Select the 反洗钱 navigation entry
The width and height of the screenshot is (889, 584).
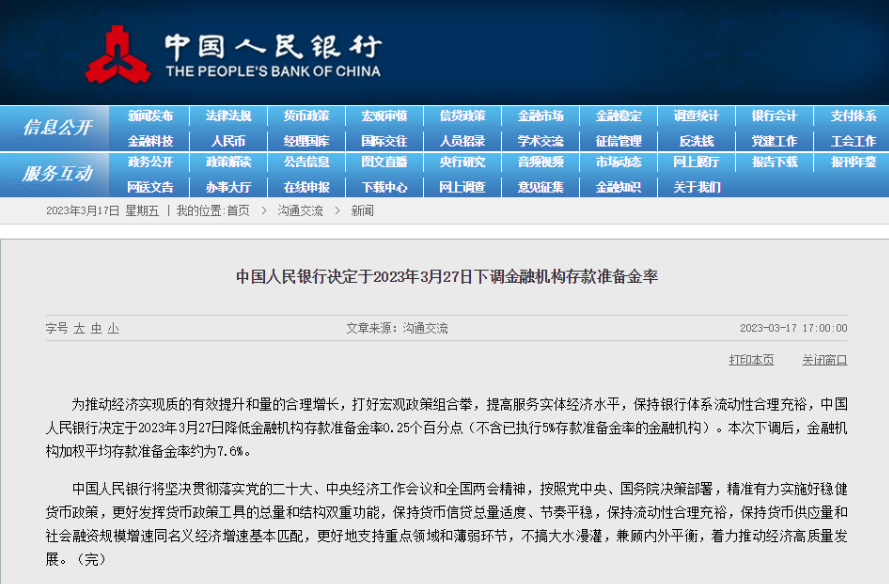tap(698, 140)
